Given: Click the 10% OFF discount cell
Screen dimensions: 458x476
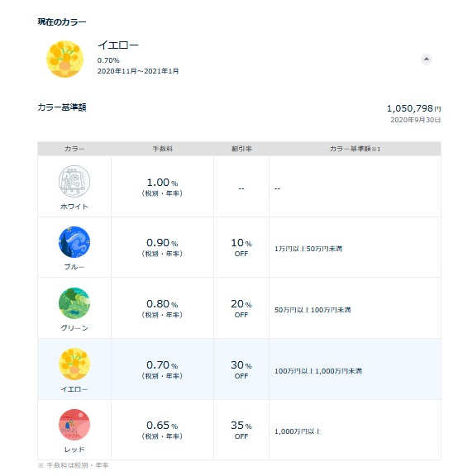Looking at the screenshot, I should pyautogui.click(x=241, y=247).
